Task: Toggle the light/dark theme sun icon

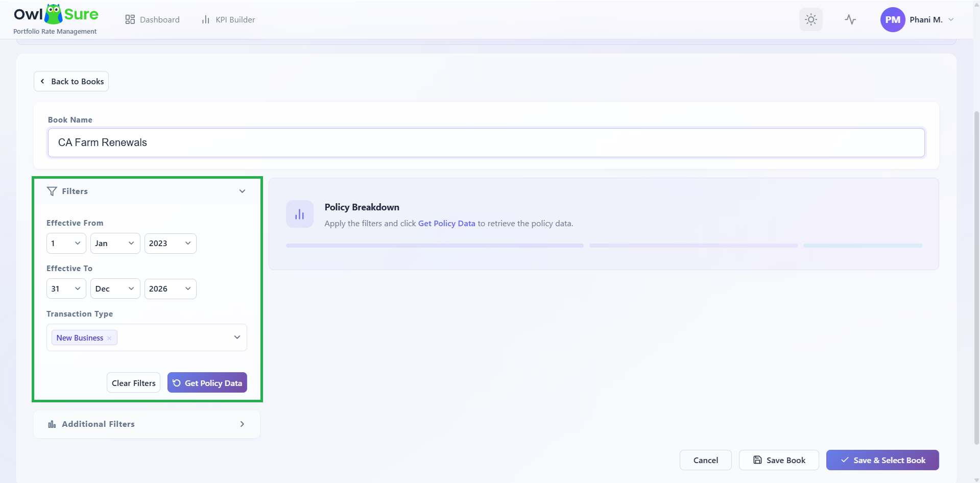Action: [x=811, y=19]
